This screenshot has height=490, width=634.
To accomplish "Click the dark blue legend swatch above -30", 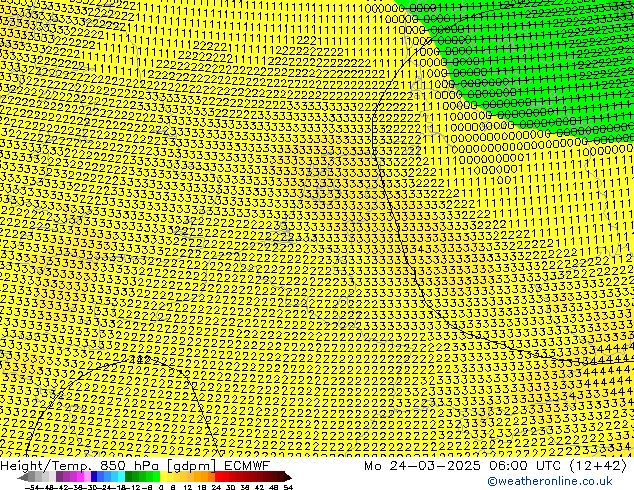I will tap(94, 477).
